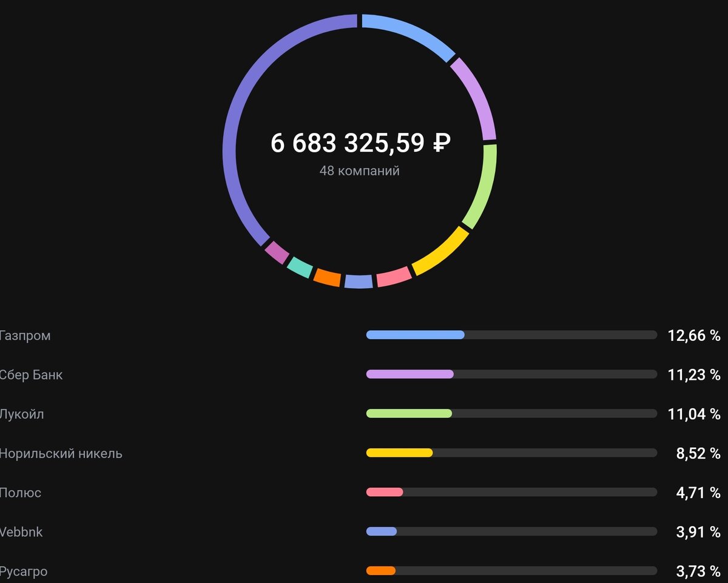Click the Лукойл share bar
This screenshot has height=583, width=728.
tap(511, 413)
